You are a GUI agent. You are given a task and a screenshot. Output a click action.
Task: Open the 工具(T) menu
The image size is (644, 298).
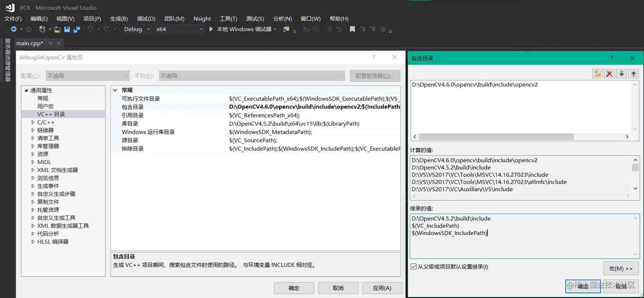tap(228, 18)
